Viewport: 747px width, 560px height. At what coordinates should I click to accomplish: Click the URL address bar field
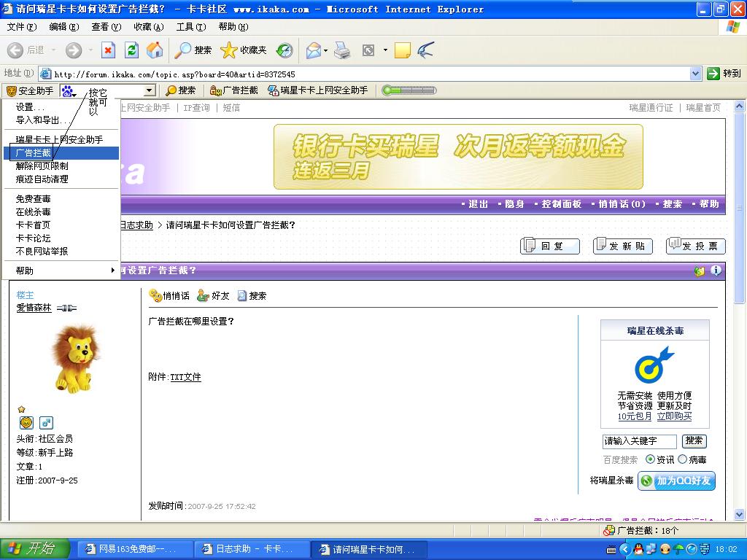click(365, 74)
